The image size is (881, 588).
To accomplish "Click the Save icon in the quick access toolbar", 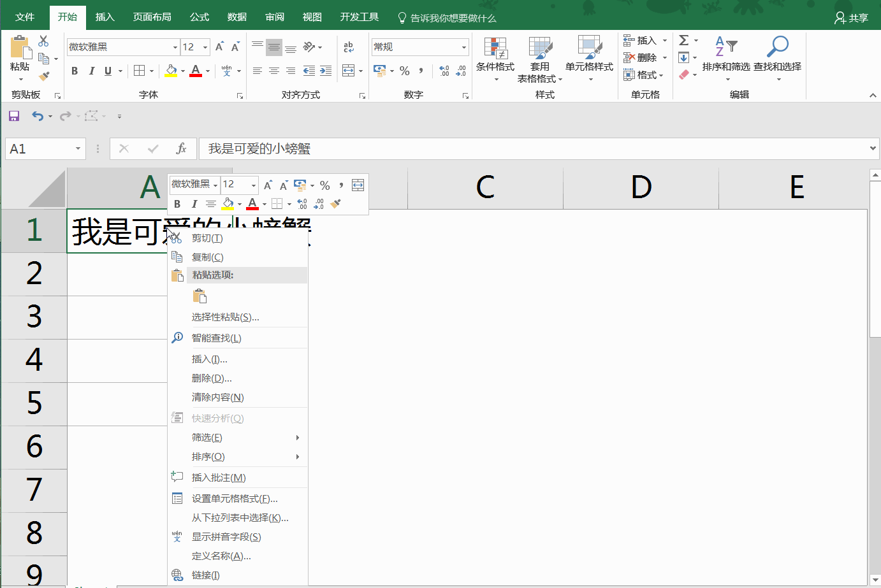I will coord(14,116).
